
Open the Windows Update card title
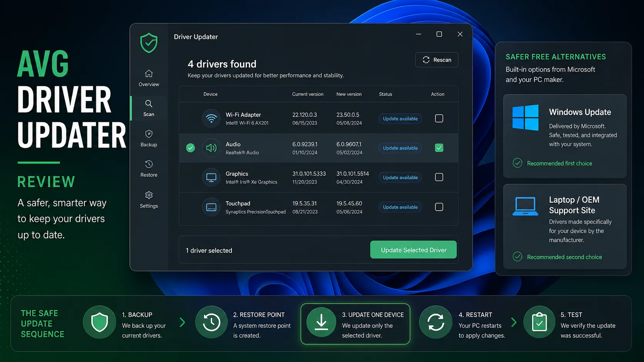click(580, 112)
